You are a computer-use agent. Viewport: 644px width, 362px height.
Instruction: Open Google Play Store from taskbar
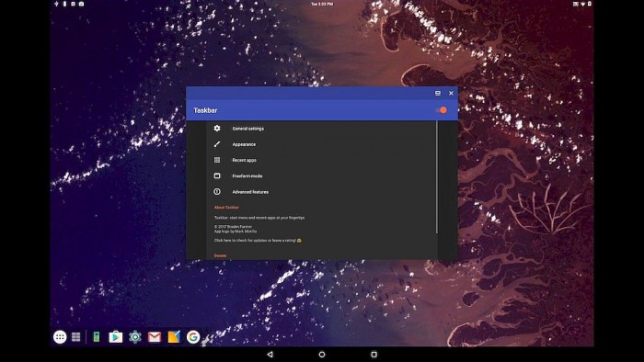(x=115, y=337)
